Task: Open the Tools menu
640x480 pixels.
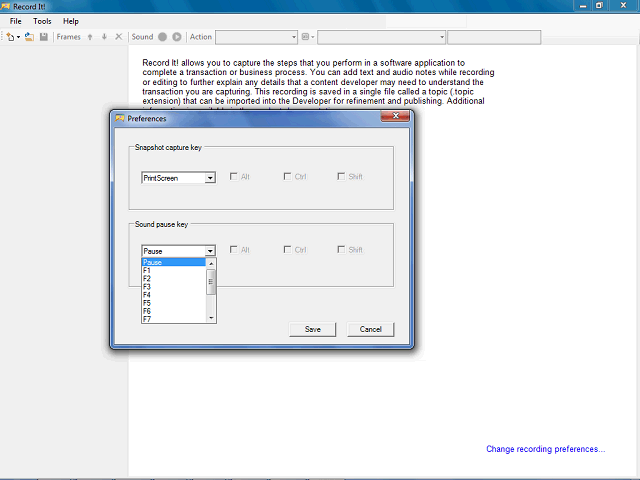Action: pos(42,21)
